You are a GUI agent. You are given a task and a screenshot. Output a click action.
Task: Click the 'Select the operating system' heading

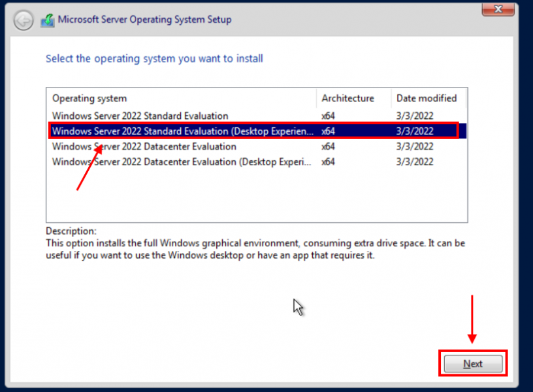(x=154, y=59)
